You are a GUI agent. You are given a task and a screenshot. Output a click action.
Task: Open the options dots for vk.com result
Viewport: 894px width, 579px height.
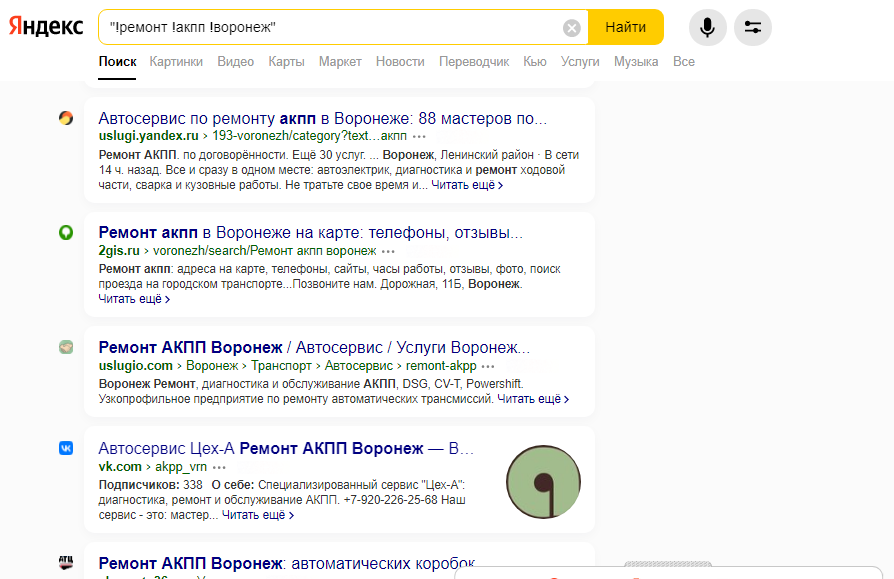click(219, 467)
